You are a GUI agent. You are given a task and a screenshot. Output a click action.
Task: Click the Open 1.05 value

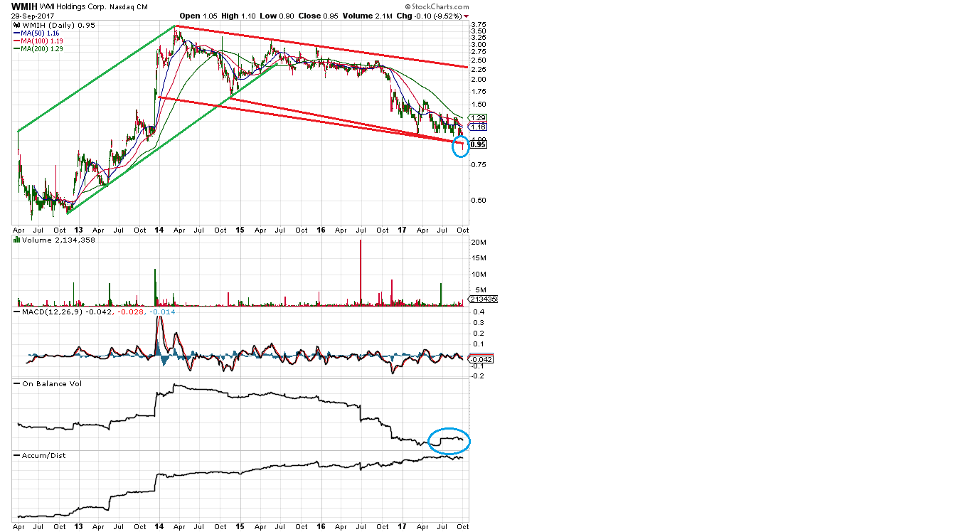199,16
